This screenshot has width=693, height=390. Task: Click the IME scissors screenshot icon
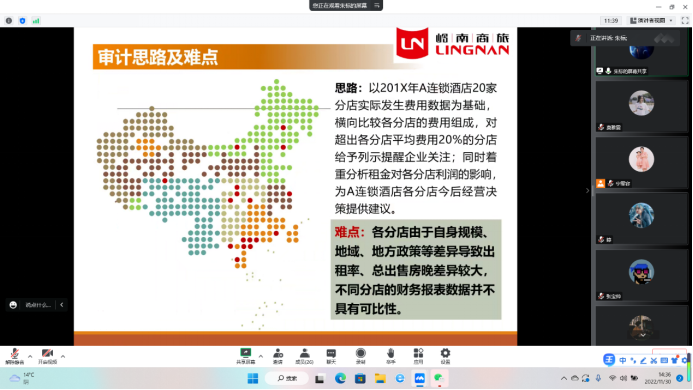(x=654, y=360)
